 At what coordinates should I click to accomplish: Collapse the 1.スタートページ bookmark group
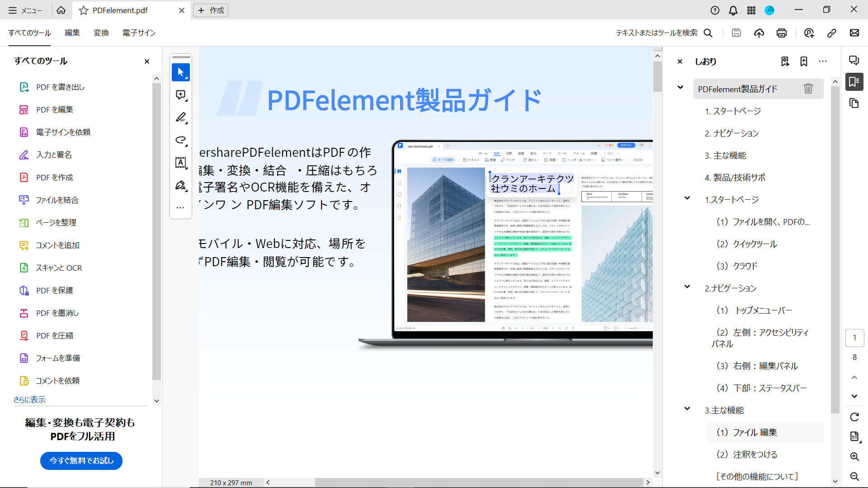click(x=687, y=198)
